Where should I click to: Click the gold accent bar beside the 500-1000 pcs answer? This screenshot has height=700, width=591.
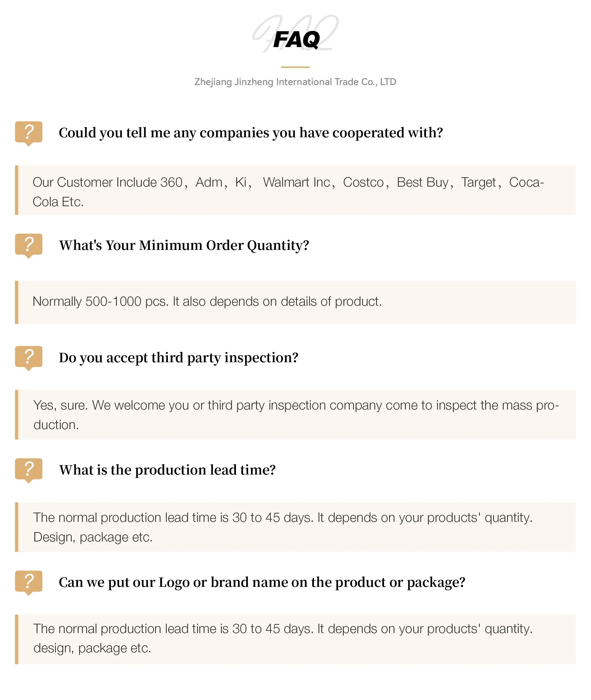[17, 302]
